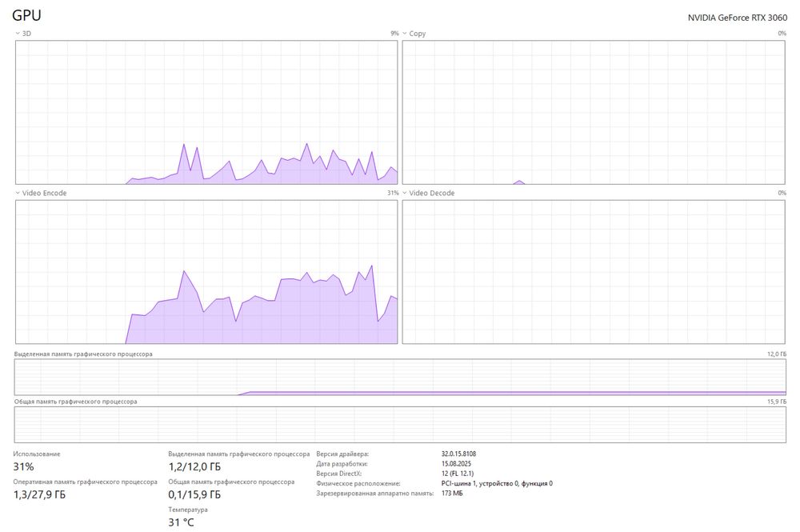Click the Video Decode utilization graph

pyautogui.click(x=594, y=272)
